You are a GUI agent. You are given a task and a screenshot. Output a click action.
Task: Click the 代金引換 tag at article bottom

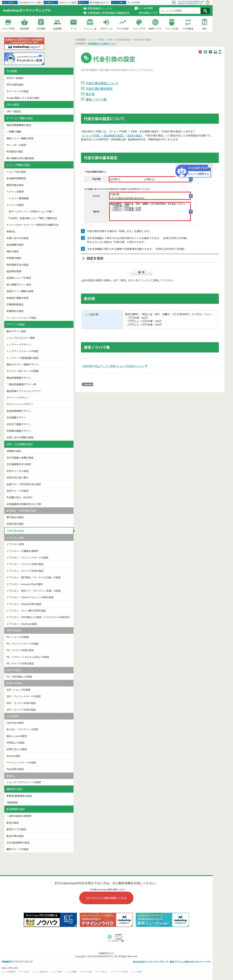pyautogui.click(x=87, y=384)
